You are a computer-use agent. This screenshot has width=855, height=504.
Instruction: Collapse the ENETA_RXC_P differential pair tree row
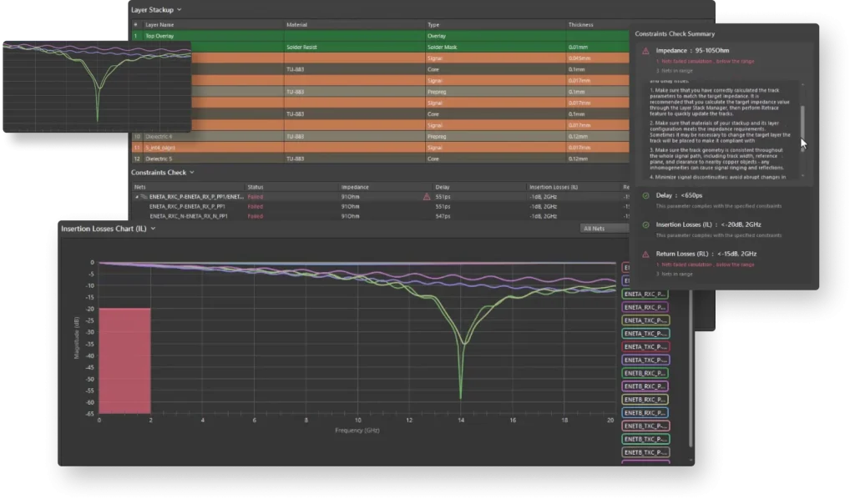click(137, 197)
